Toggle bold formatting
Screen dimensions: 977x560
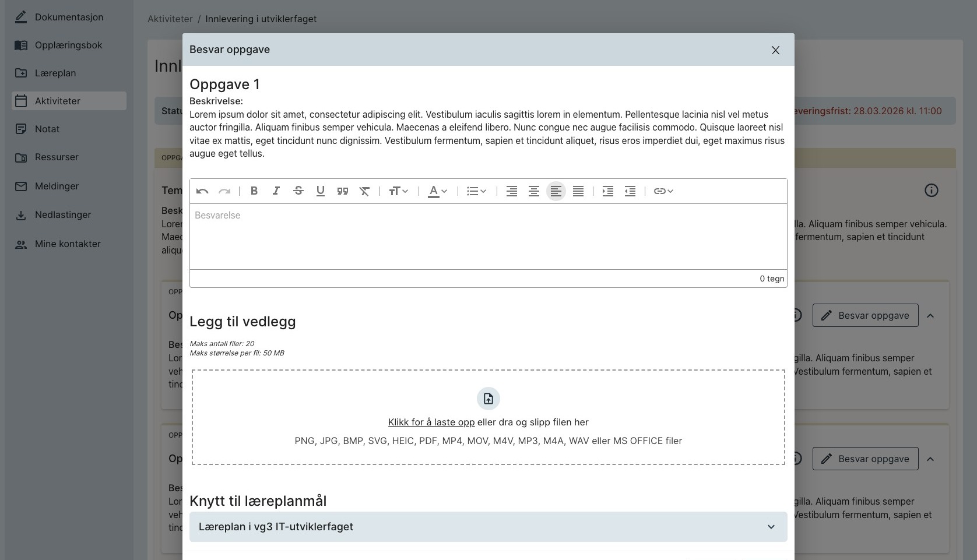(x=254, y=191)
